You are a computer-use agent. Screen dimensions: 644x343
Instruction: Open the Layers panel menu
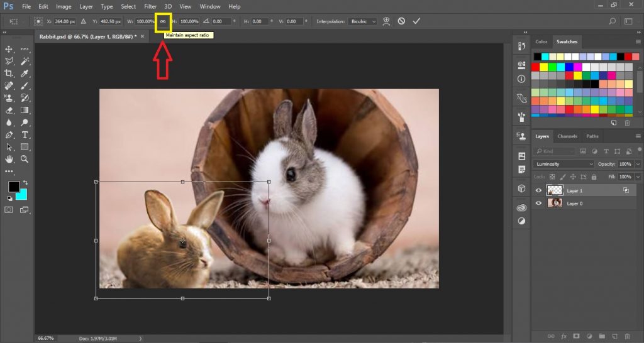point(638,136)
